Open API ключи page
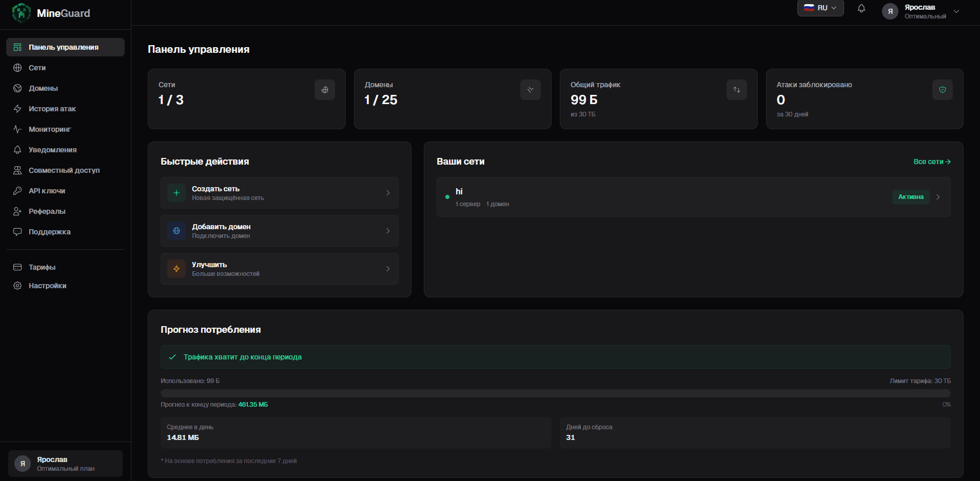 pyautogui.click(x=65, y=191)
